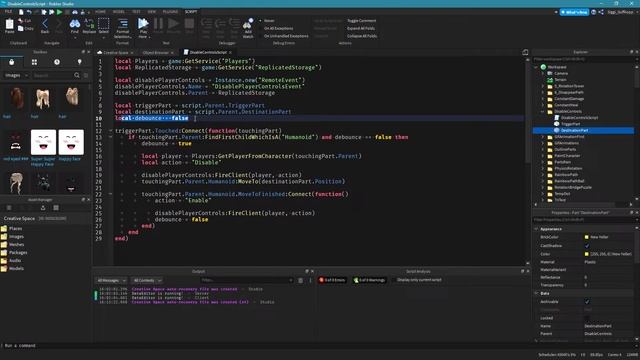640x360 pixels.
Task: Click the Paste icon in Clipboard group
Action: click(9, 24)
